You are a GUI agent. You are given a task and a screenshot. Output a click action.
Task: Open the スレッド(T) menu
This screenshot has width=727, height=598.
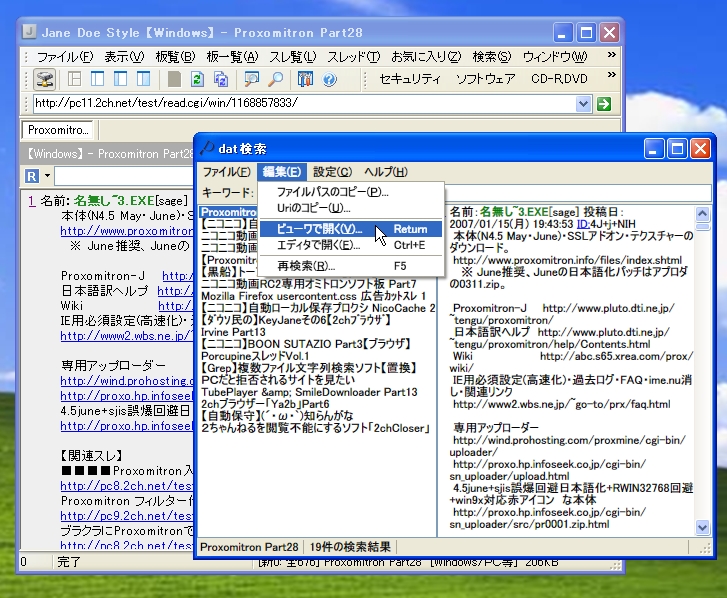click(x=354, y=57)
